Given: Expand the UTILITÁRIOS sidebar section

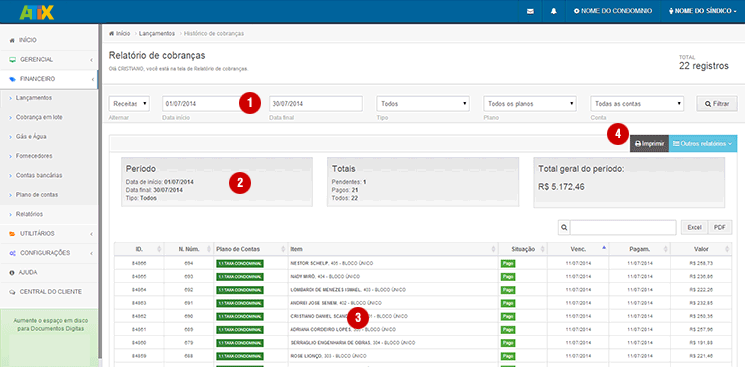Looking at the screenshot, I should pyautogui.click(x=49, y=234).
